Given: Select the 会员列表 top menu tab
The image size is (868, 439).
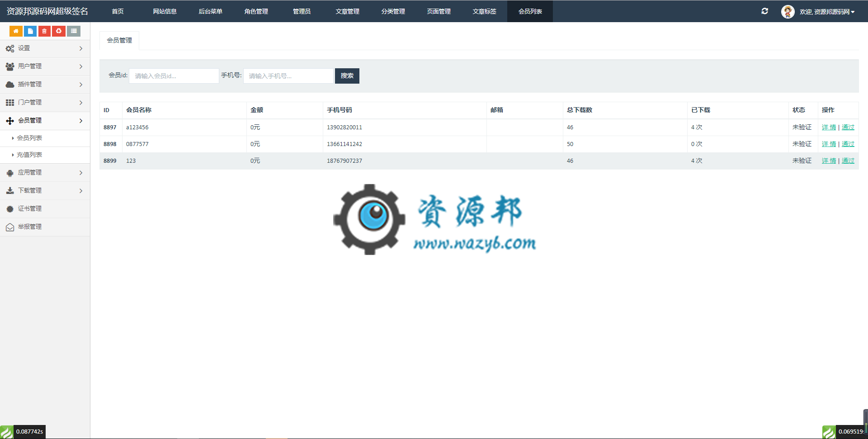Looking at the screenshot, I should tap(530, 11).
